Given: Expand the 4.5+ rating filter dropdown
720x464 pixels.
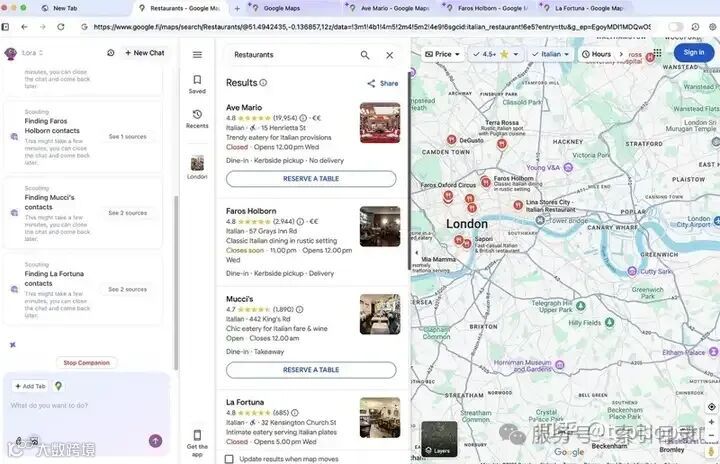Looking at the screenshot, I should tap(495, 54).
